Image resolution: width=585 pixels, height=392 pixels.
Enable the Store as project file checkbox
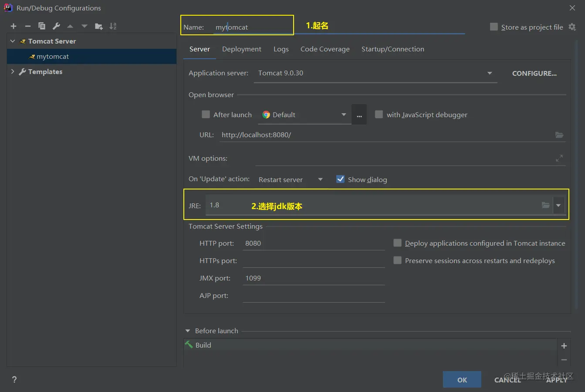click(494, 27)
